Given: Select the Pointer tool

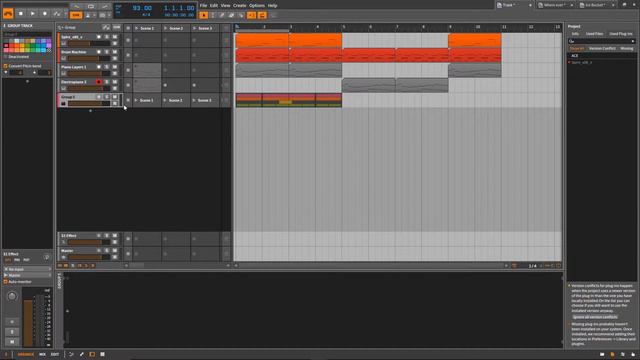Looking at the screenshot, I should (204, 15).
